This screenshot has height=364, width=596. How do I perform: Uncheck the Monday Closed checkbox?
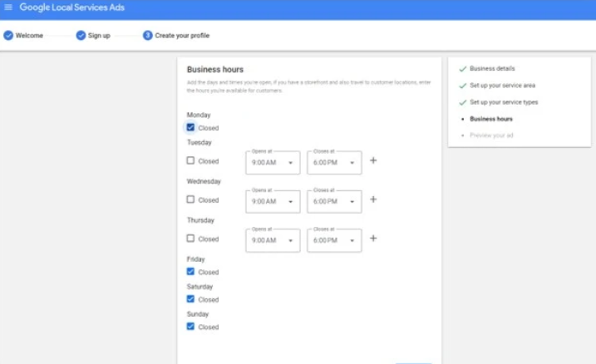click(x=191, y=128)
